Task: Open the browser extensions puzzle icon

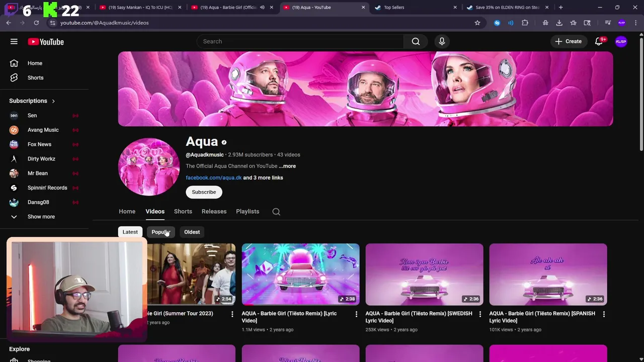Action: [525, 23]
